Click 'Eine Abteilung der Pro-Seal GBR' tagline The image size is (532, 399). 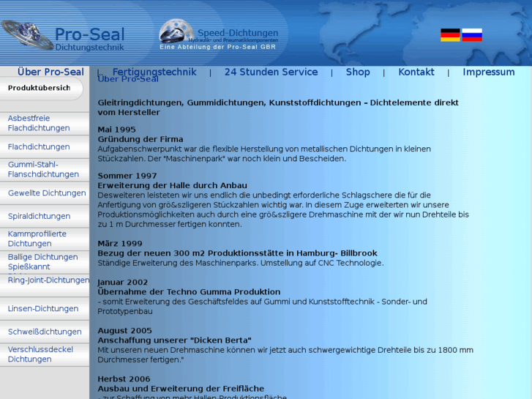click(218, 47)
